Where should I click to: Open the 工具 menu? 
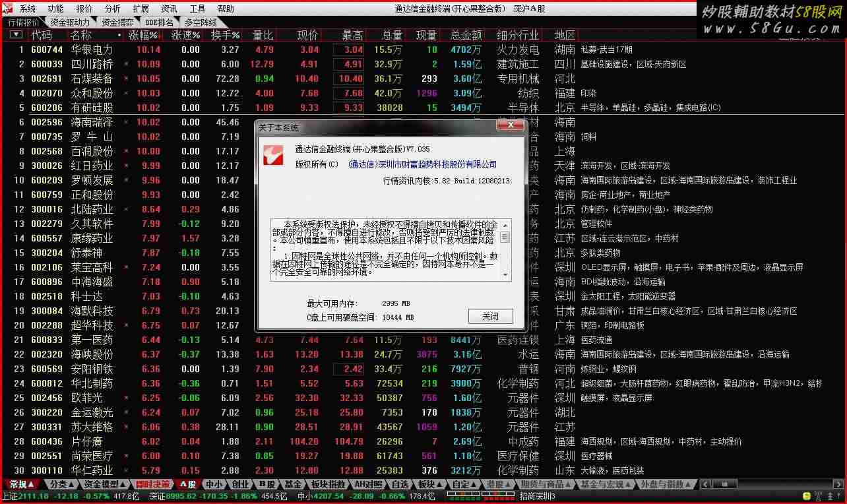(198, 9)
